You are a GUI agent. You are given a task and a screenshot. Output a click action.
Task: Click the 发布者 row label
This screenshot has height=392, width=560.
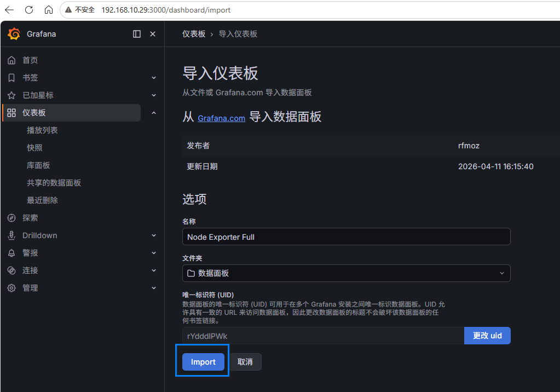pyautogui.click(x=198, y=146)
